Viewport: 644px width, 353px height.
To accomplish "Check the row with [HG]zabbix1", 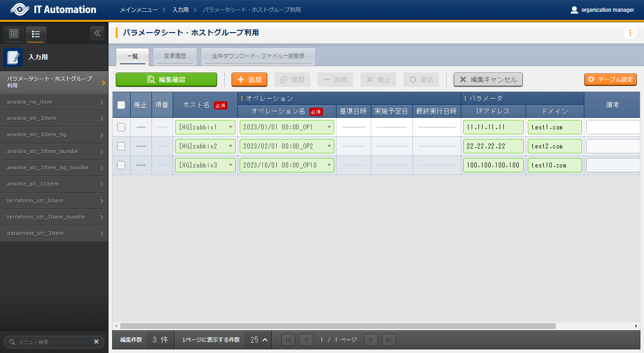I will click(x=121, y=127).
